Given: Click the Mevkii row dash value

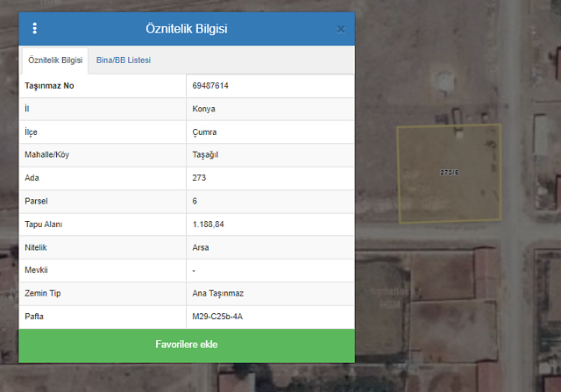Looking at the screenshot, I should pyautogui.click(x=195, y=271).
